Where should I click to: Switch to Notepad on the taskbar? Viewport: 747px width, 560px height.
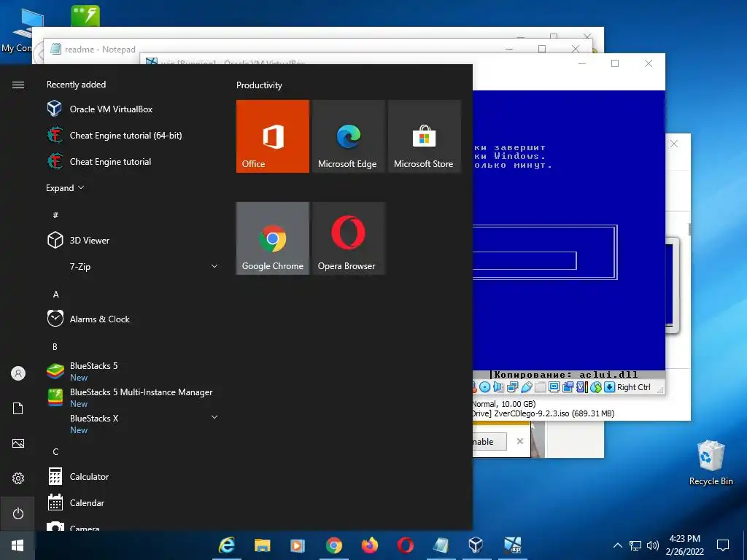[x=441, y=545]
